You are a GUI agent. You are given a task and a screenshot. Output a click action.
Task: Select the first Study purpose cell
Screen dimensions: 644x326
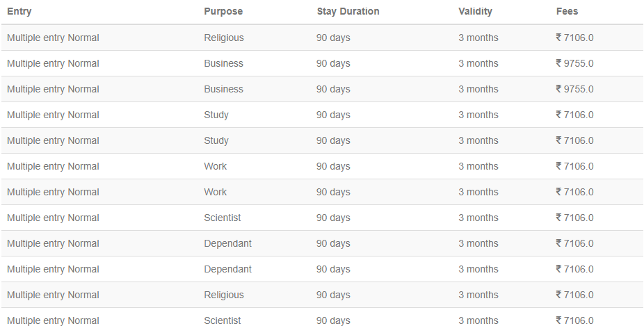pyautogui.click(x=216, y=115)
